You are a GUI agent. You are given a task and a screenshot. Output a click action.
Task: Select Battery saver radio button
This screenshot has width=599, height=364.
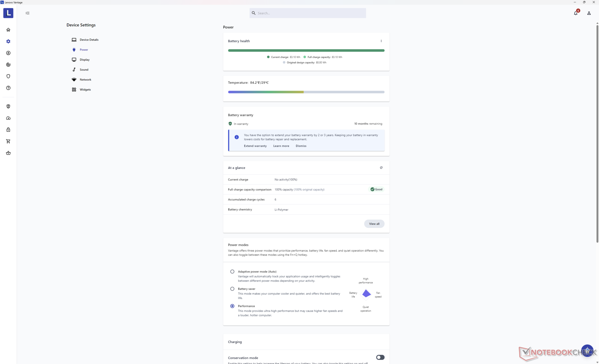232,289
